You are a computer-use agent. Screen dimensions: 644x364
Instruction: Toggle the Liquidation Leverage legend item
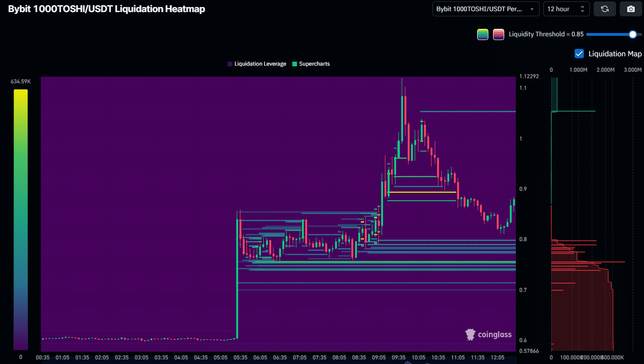tap(257, 64)
